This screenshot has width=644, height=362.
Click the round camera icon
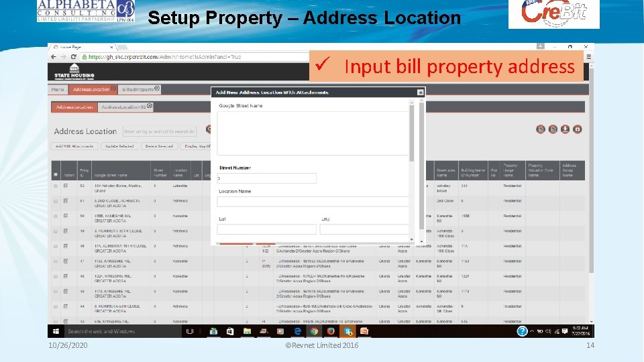tap(578, 129)
